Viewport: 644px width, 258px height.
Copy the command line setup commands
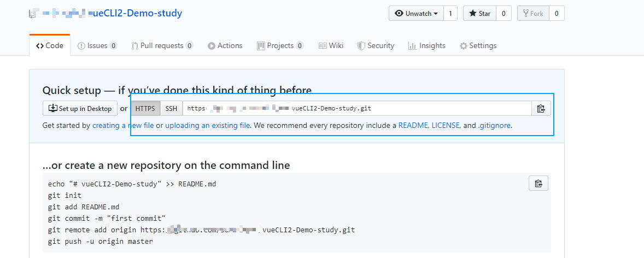(538, 183)
